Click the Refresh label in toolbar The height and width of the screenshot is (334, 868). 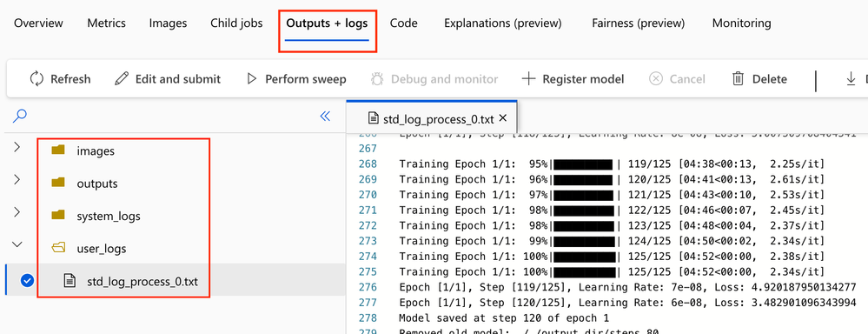70,79
